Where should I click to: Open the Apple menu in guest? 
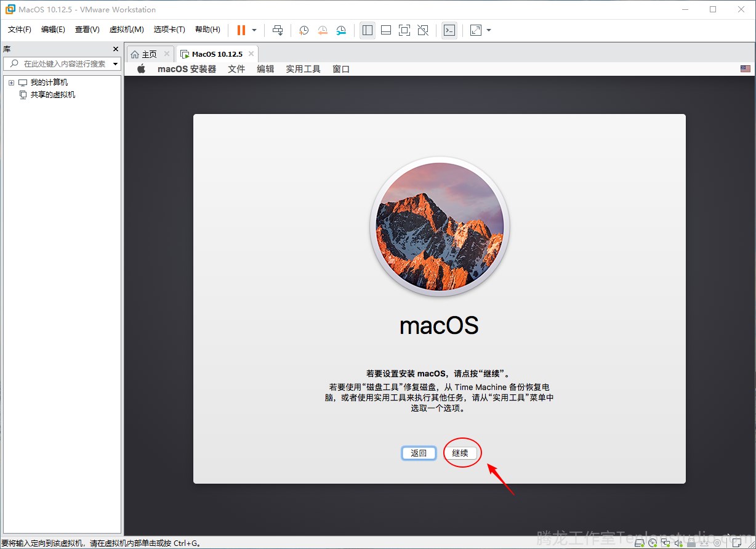[141, 69]
